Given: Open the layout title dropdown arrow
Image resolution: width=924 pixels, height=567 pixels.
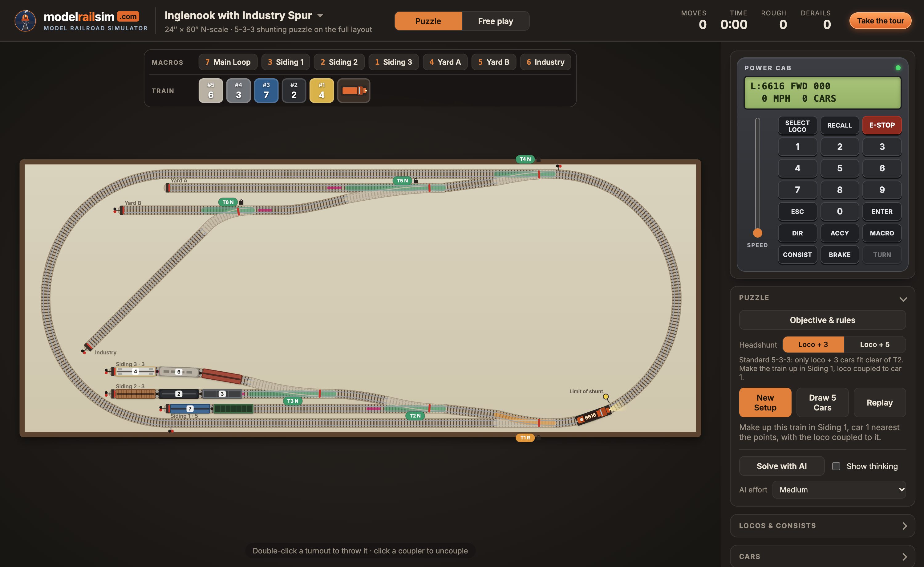Looking at the screenshot, I should pyautogui.click(x=320, y=16).
